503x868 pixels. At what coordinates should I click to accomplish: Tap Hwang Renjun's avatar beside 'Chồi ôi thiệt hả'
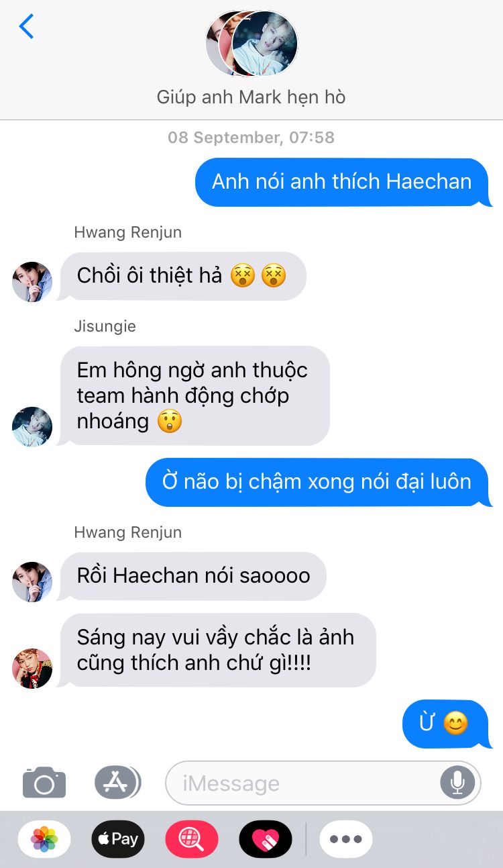pyautogui.click(x=32, y=282)
